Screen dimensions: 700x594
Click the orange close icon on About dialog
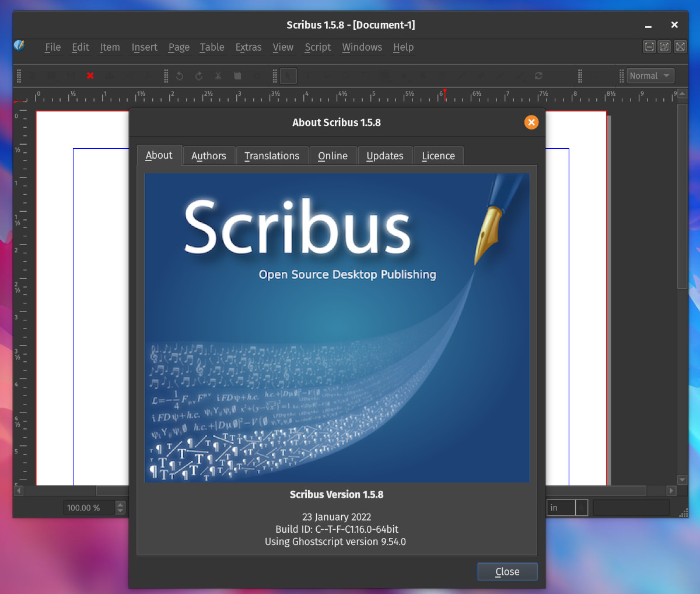(x=531, y=122)
